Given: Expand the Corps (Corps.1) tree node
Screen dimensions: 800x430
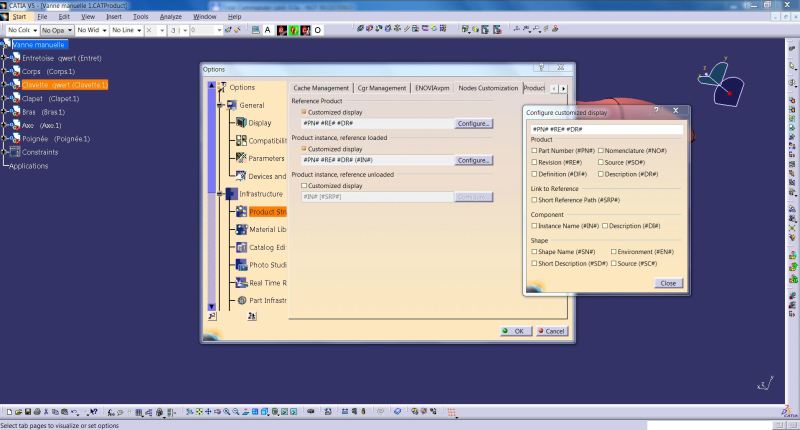Looking at the screenshot, I should [x=4, y=71].
